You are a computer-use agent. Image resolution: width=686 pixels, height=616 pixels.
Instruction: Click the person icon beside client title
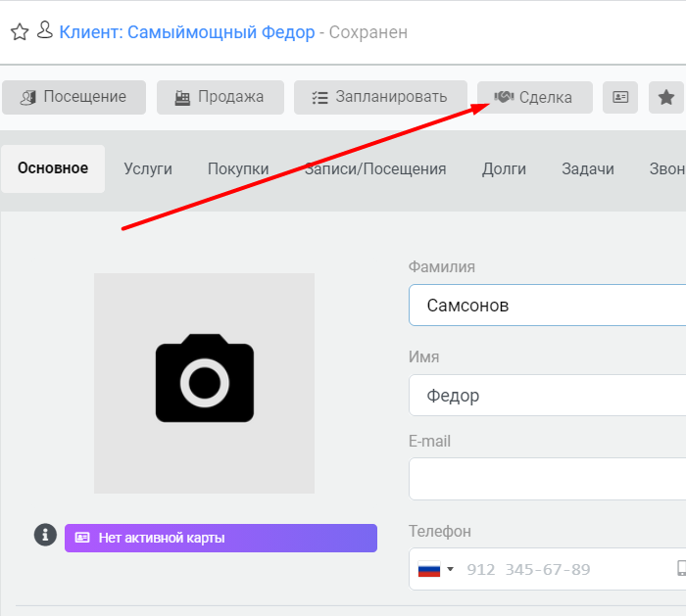[x=45, y=30]
